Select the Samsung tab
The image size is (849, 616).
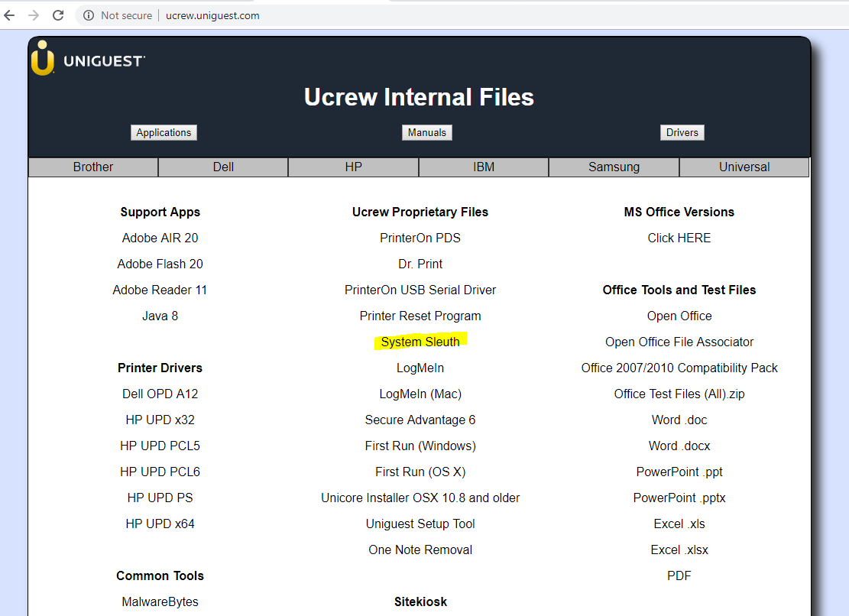[614, 167]
